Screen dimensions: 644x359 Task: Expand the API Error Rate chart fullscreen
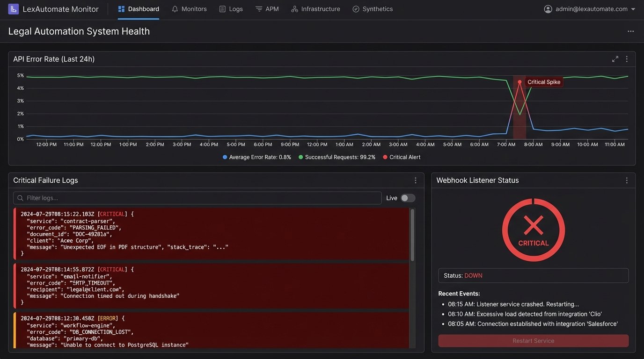[615, 59]
